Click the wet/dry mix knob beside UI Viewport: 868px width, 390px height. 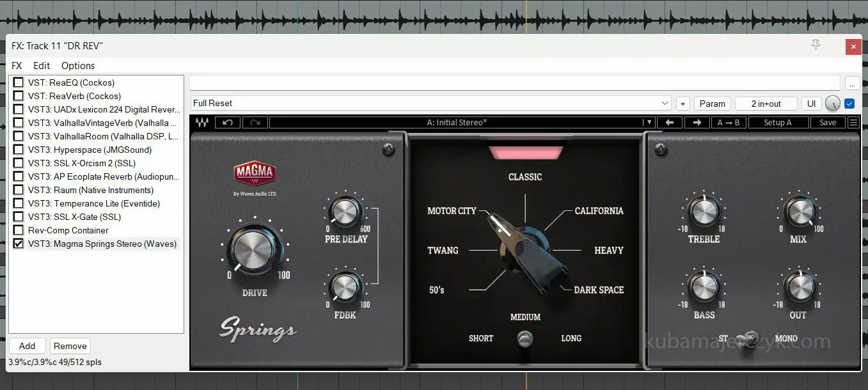pyautogui.click(x=832, y=104)
